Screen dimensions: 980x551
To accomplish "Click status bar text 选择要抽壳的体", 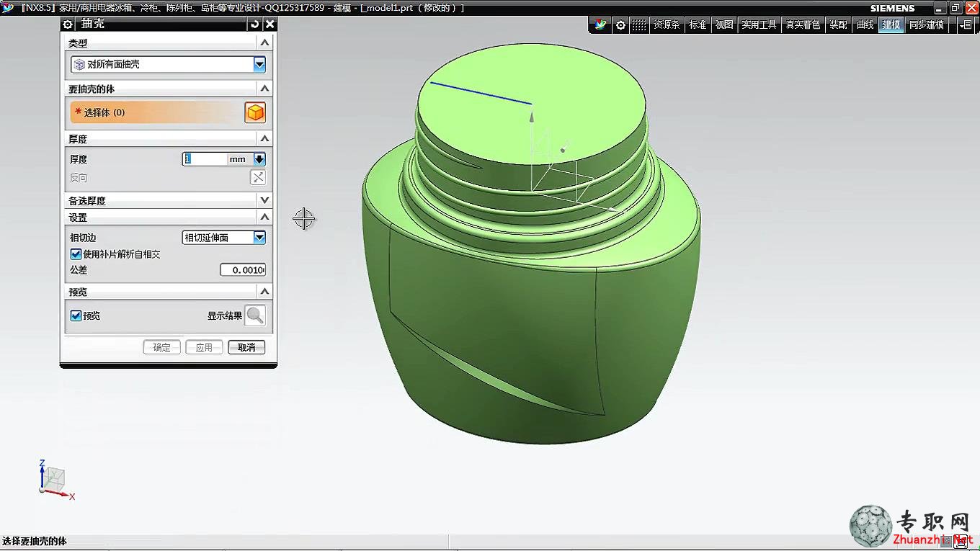I will pos(34,540).
